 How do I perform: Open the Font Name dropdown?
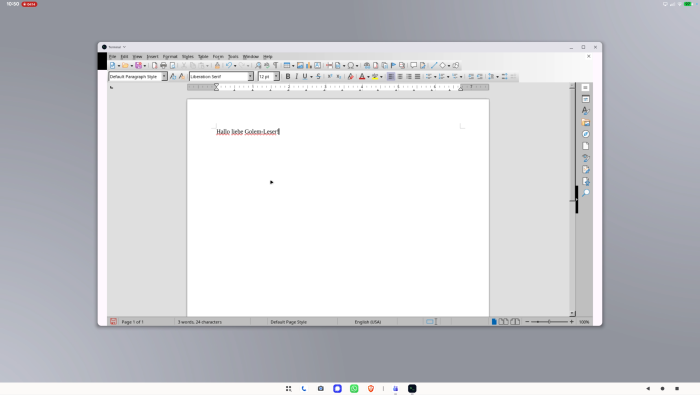(x=250, y=77)
